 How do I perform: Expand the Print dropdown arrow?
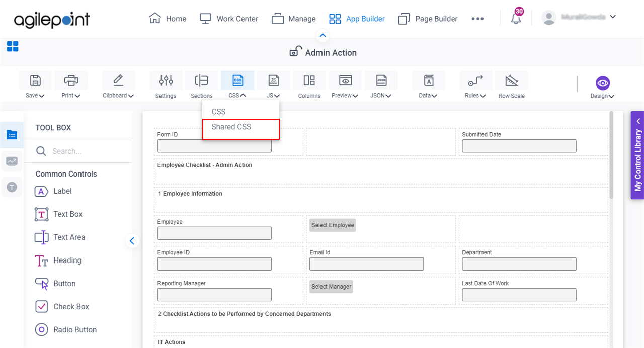coord(77,96)
